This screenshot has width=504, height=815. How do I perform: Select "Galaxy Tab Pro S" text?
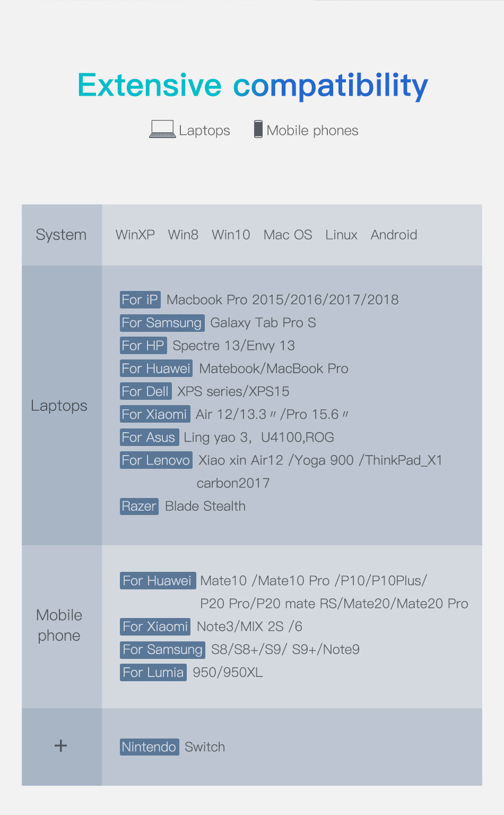click(x=263, y=322)
